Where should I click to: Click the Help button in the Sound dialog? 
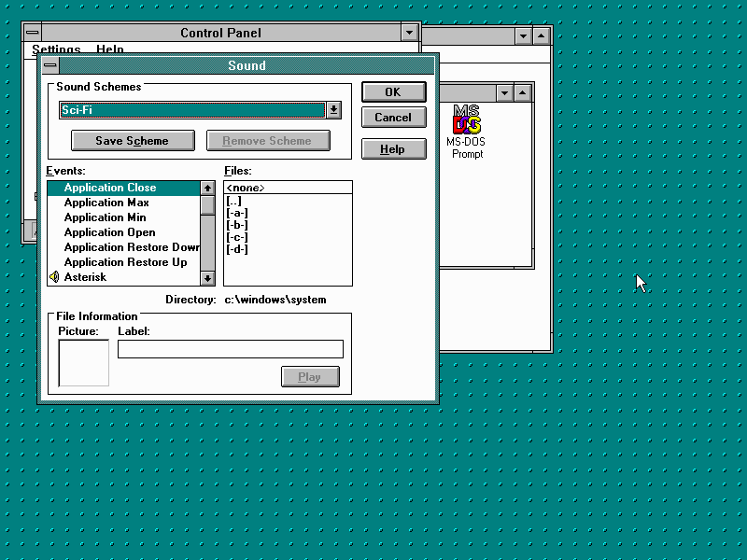(393, 149)
